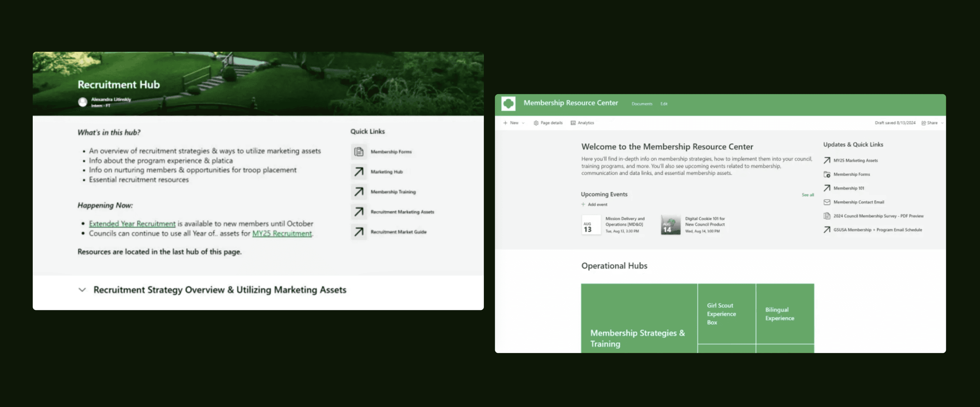This screenshot has width=980, height=407.
Task: Click the Edit navigation item
Action: (664, 104)
